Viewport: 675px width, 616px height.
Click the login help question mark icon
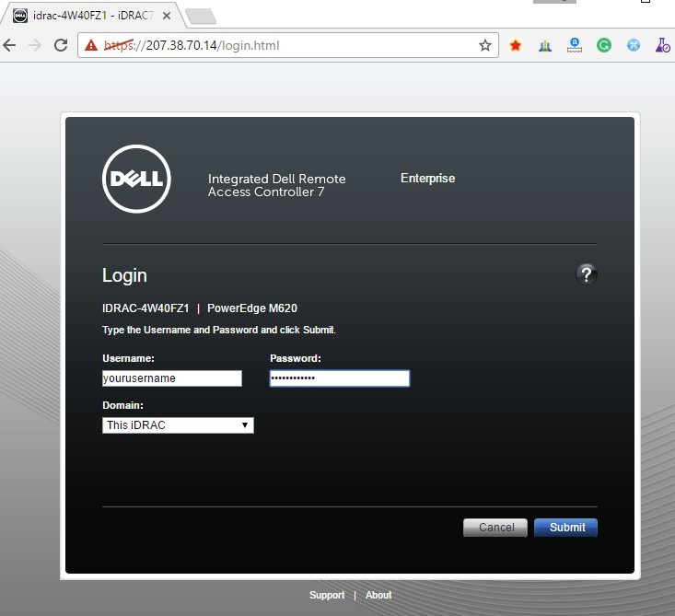[x=587, y=274]
